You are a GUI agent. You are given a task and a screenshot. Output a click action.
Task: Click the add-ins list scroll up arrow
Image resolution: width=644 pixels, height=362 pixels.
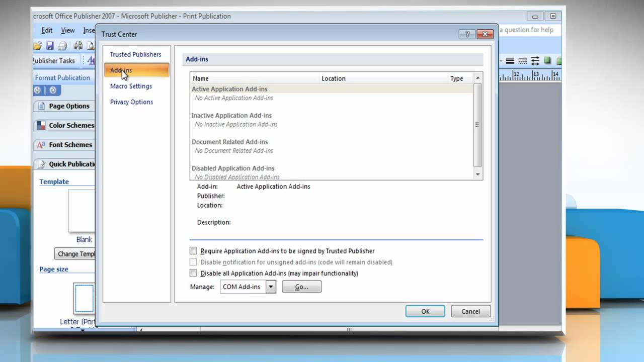click(x=478, y=78)
